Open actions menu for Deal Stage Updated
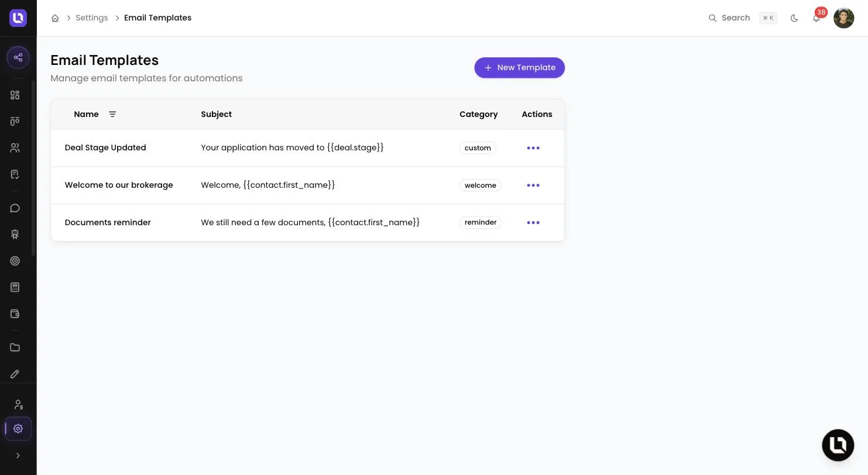Image resolution: width=868 pixels, height=475 pixels. point(533,148)
